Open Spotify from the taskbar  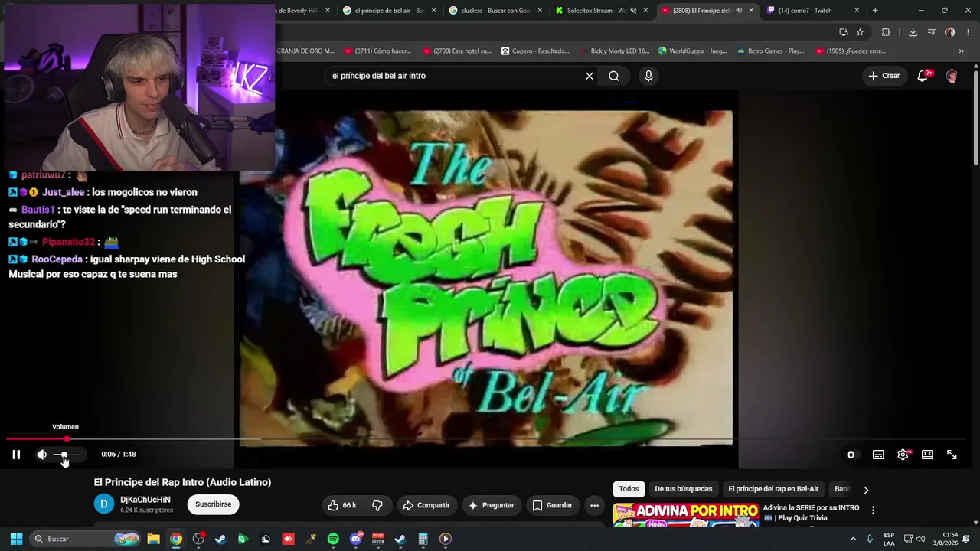333,539
